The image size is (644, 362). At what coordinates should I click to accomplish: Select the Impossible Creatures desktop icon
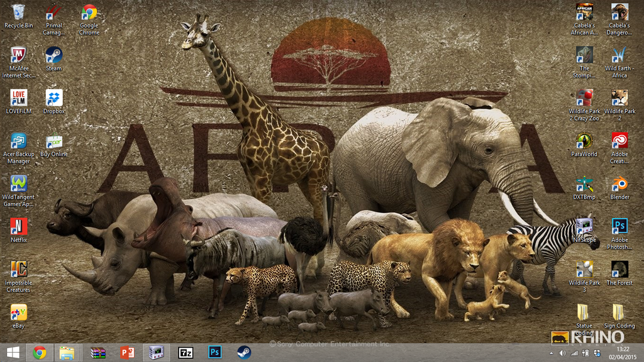coord(18,270)
